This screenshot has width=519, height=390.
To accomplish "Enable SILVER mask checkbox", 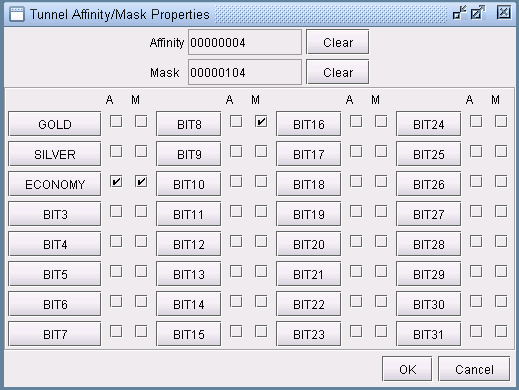I will (x=141, y=151).
